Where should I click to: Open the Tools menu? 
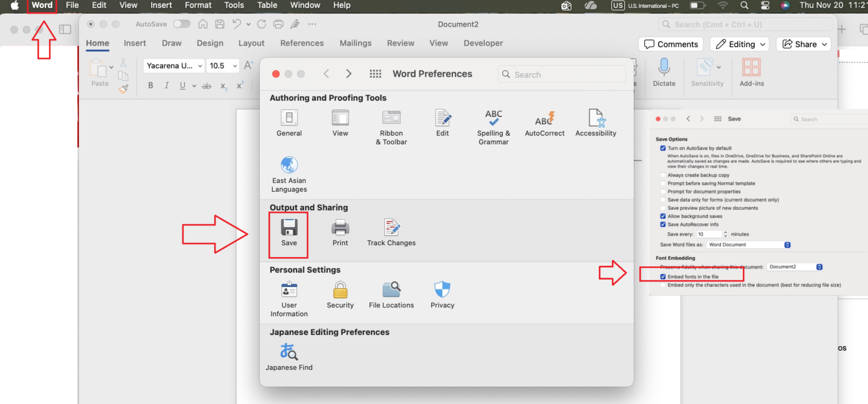[234, 5]
